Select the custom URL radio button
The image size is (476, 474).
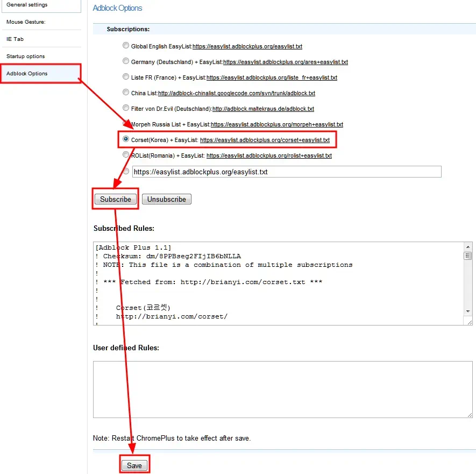pos(126,172)
